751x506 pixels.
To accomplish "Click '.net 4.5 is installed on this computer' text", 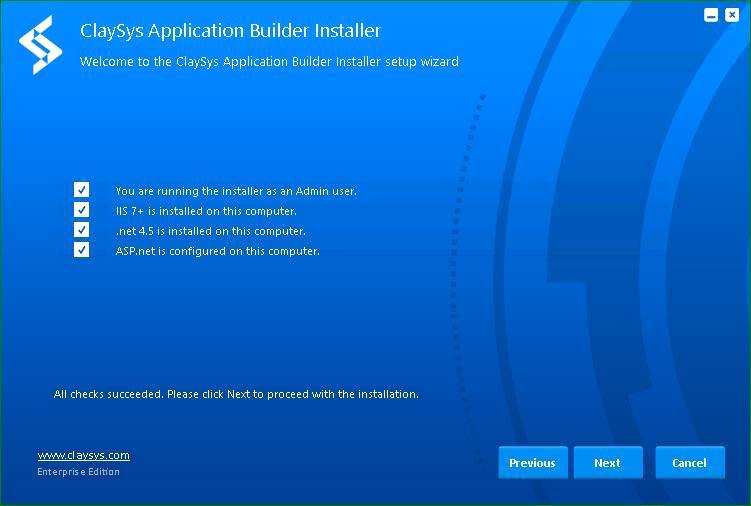I will 211,231.
